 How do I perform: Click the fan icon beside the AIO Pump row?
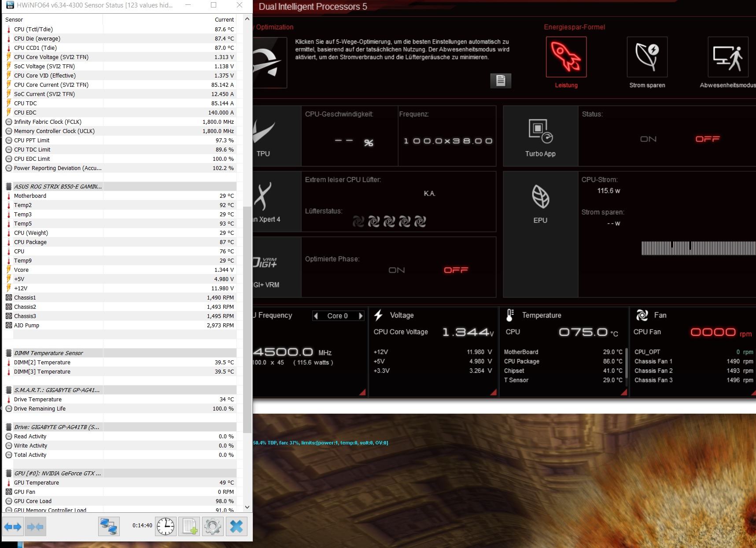9,326
